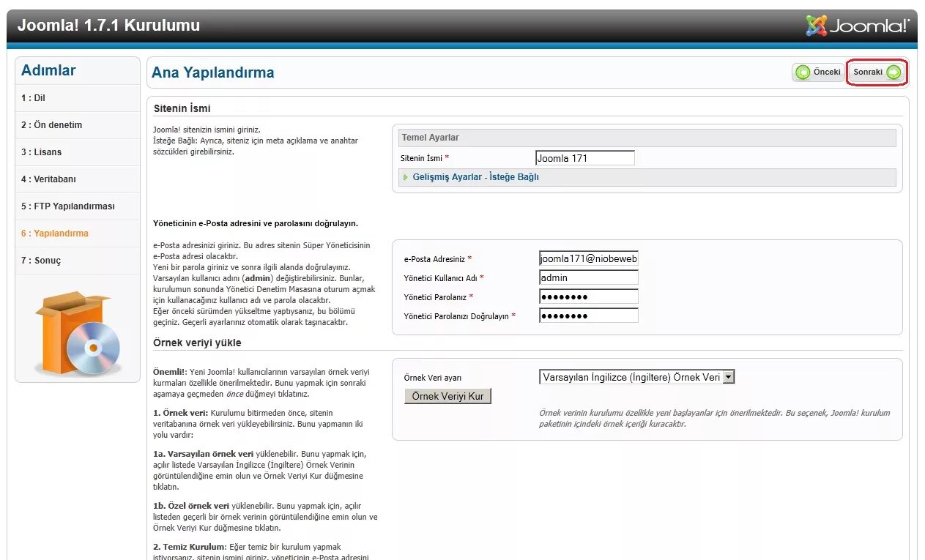Screen dimensions: 925x560
Task: Click the Joomla! logo in header
Action: point(858,26)
